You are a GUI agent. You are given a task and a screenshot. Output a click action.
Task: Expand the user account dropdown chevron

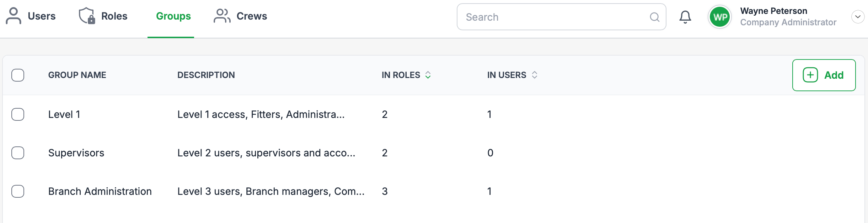point(857,17)
